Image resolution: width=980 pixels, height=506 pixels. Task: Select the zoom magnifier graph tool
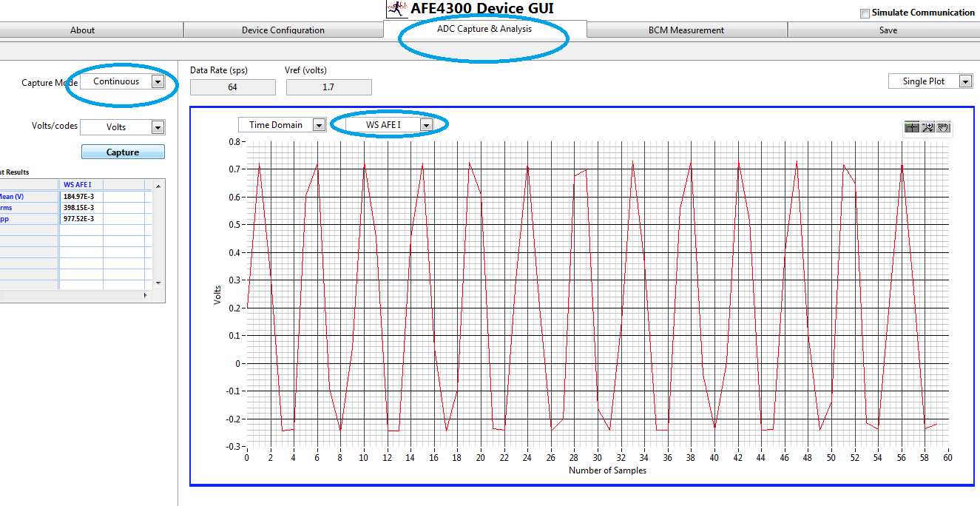[x=927, y=127]
